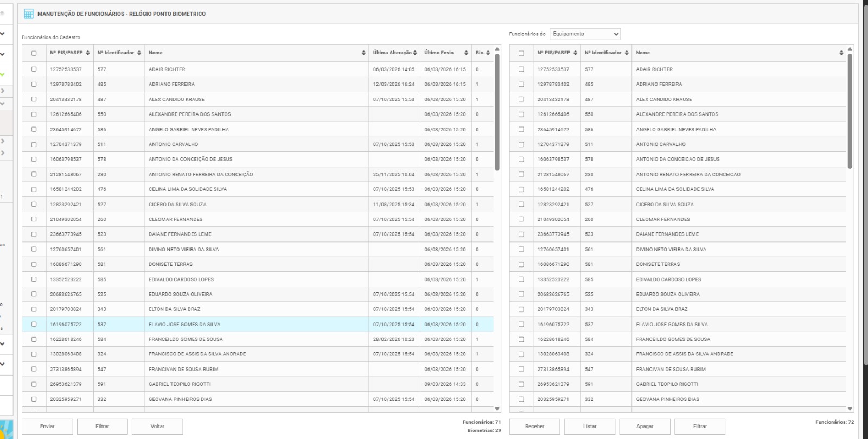Click the down arrow of the Cadastro table scrollbar

pos(497,409)
